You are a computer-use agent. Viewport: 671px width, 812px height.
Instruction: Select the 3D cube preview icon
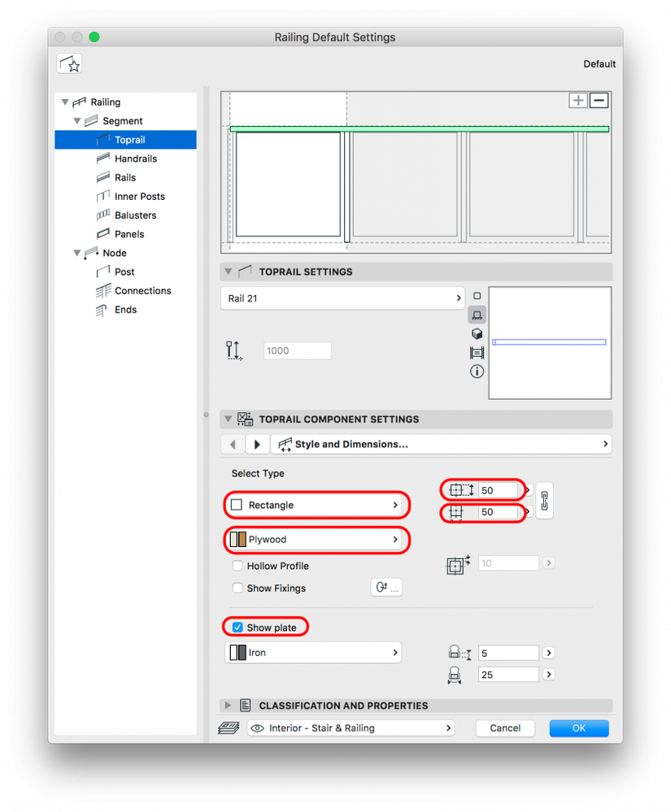click(x=477, y=333)
